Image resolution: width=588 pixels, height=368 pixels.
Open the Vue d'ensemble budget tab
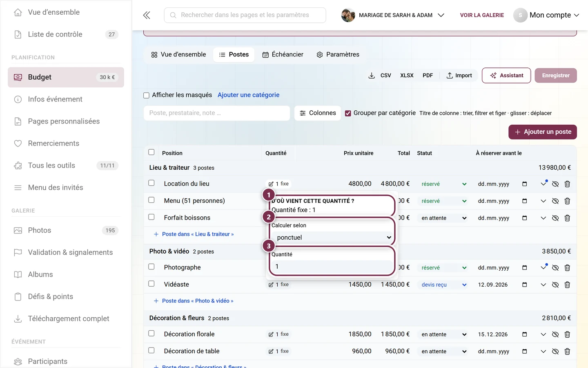178,55
